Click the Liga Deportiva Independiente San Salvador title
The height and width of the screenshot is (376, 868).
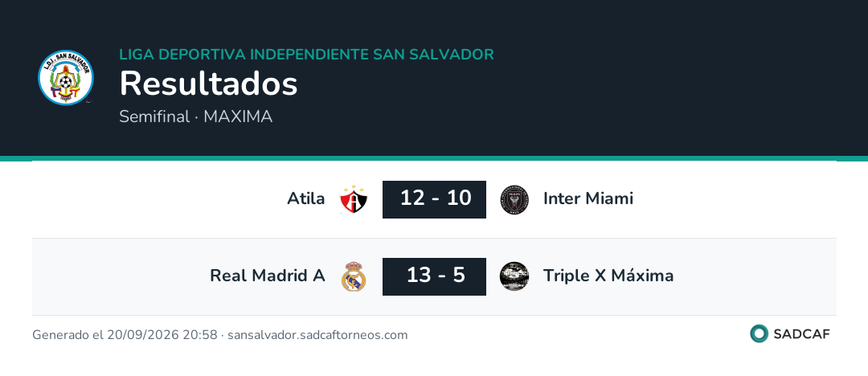pos(307,55)
